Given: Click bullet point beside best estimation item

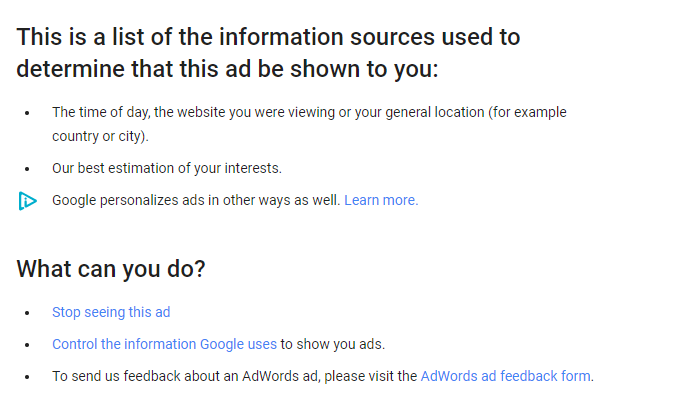Looking at the screenshot, I should (27, 169).
